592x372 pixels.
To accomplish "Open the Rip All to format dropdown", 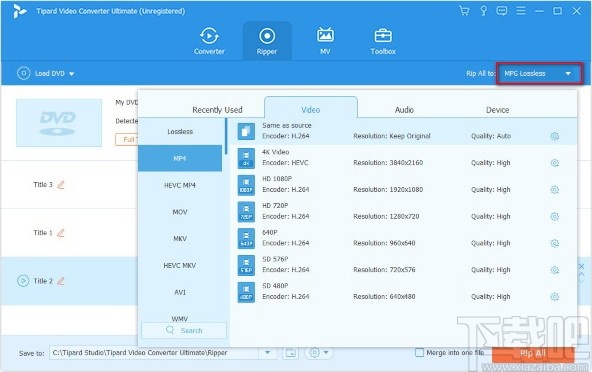I will [x=539, y=73].
